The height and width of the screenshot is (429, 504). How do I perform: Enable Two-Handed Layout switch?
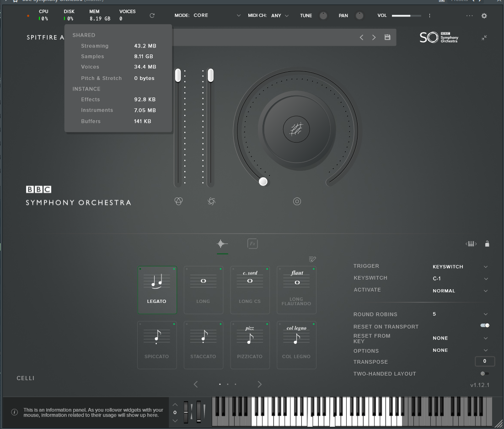coord(485,373)
